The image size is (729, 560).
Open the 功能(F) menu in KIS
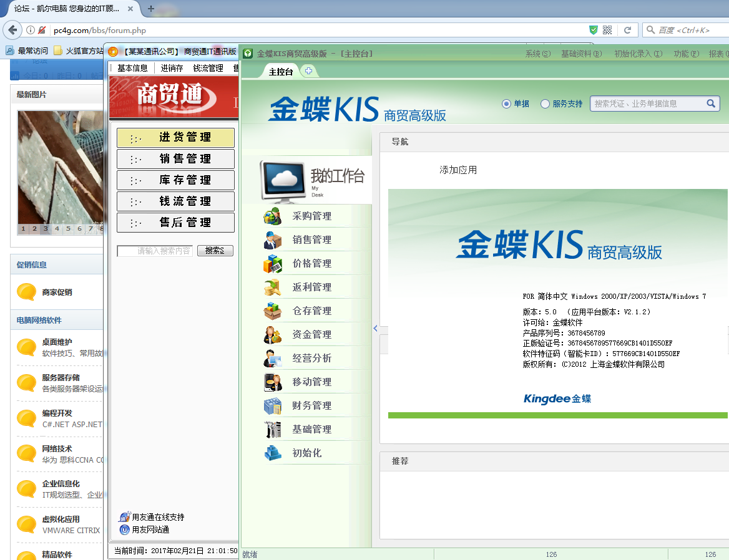click(x=686, y=54)
